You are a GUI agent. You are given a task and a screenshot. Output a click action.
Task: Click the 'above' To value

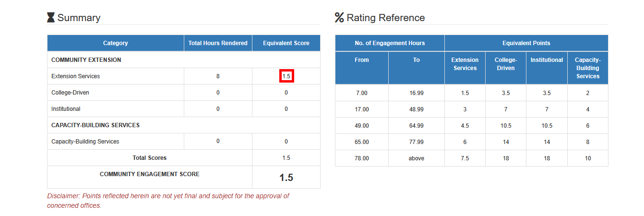click(417, 158)
